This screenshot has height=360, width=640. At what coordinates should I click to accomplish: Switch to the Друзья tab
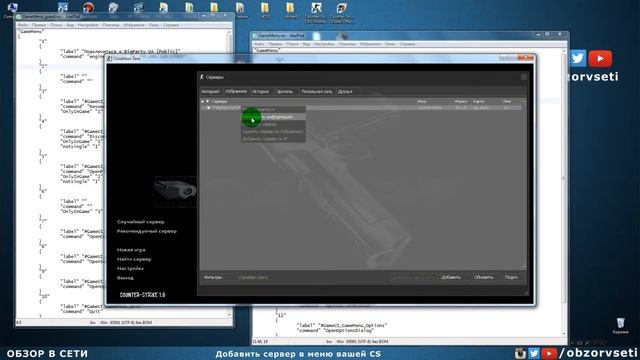[x=345, y=92]
